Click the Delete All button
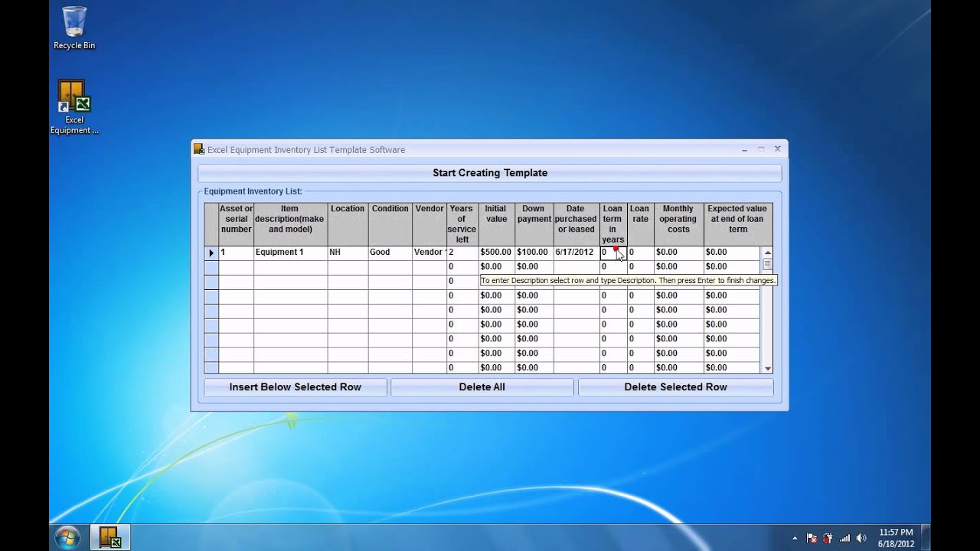The height and width of the screenshot is (551, 980). tap(482, 387)
